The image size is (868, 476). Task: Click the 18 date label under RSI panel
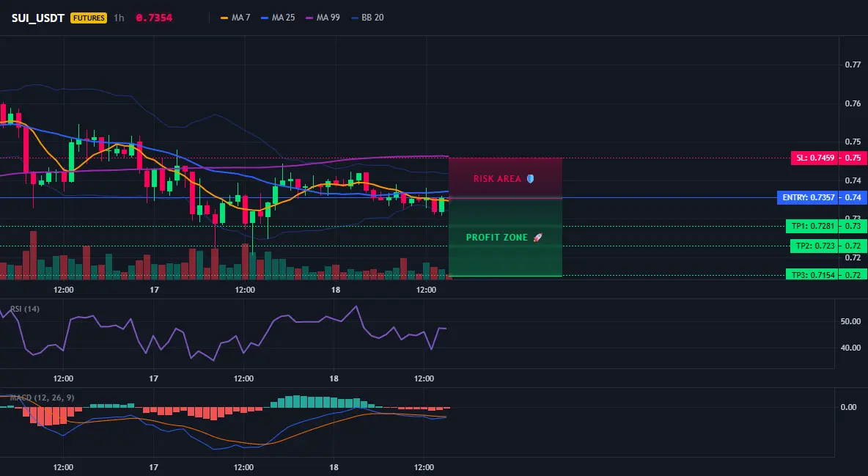[x=334, y=378]
